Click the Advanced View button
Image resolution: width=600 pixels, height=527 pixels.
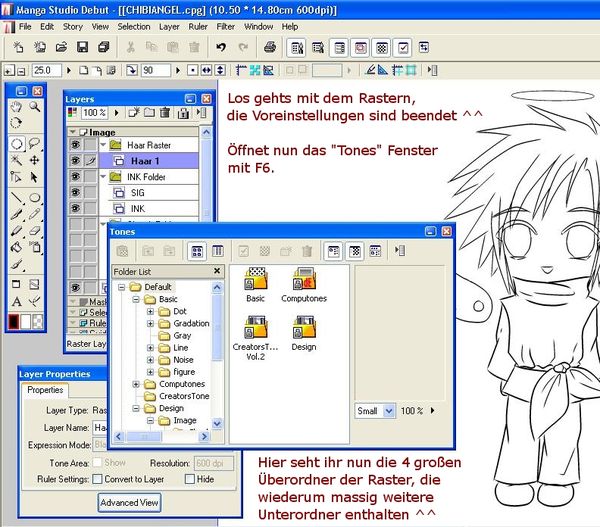tap(129, 503)
